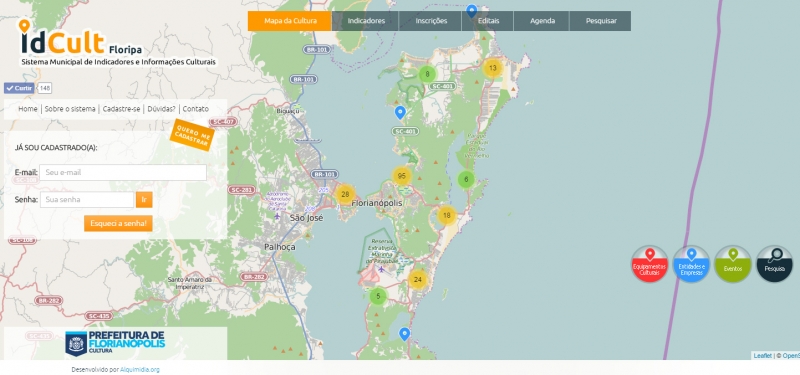Expand the green cluster marked 6
The height and width of the screenshot is (375, 800).
(x=466, y=180)
